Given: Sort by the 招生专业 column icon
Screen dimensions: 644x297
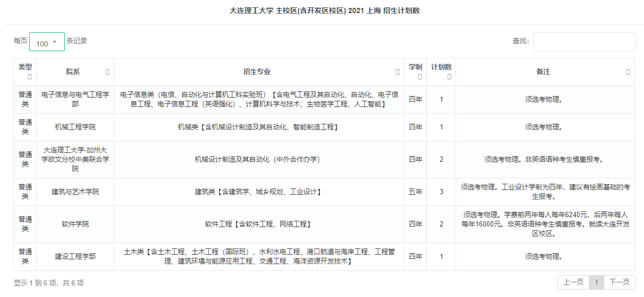Looking at the screenshot, I should [398, 72].
